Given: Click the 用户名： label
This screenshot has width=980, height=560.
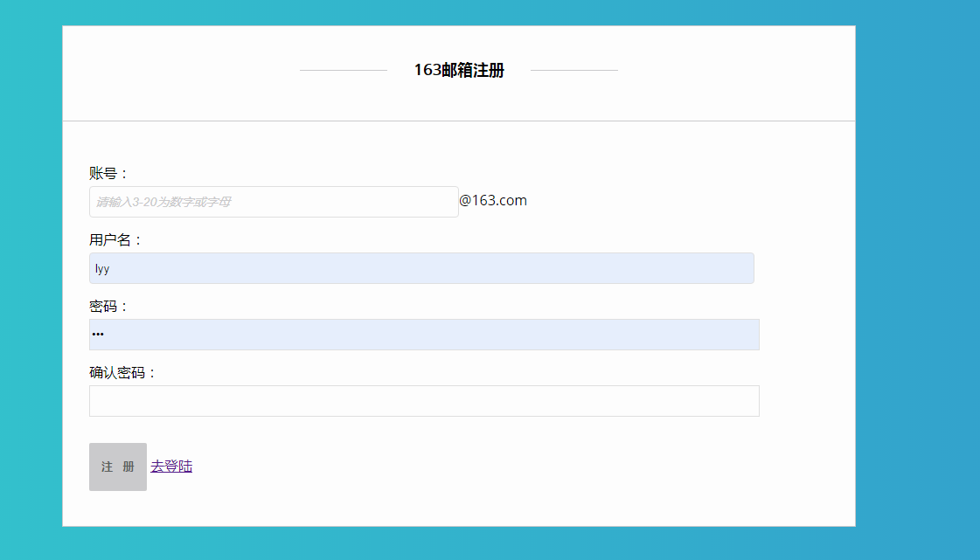Looking at the screenshot, I should [x=115, y=239].
